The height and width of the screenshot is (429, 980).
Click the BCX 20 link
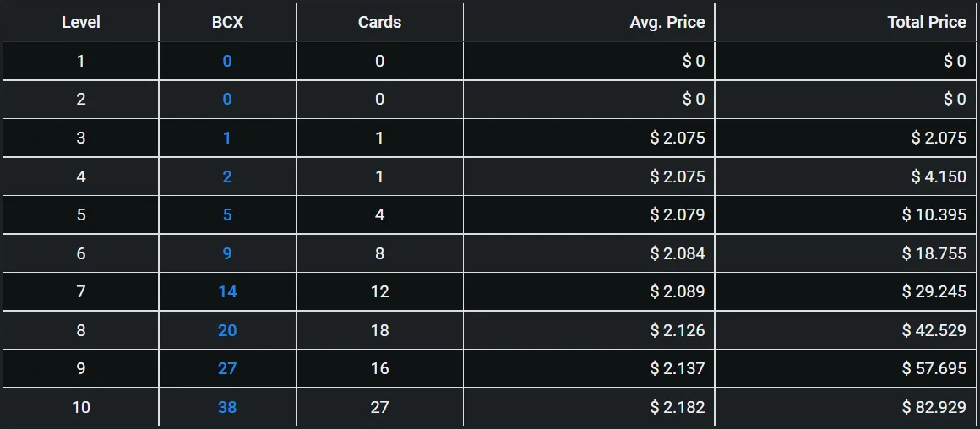(x=227, y=330)
